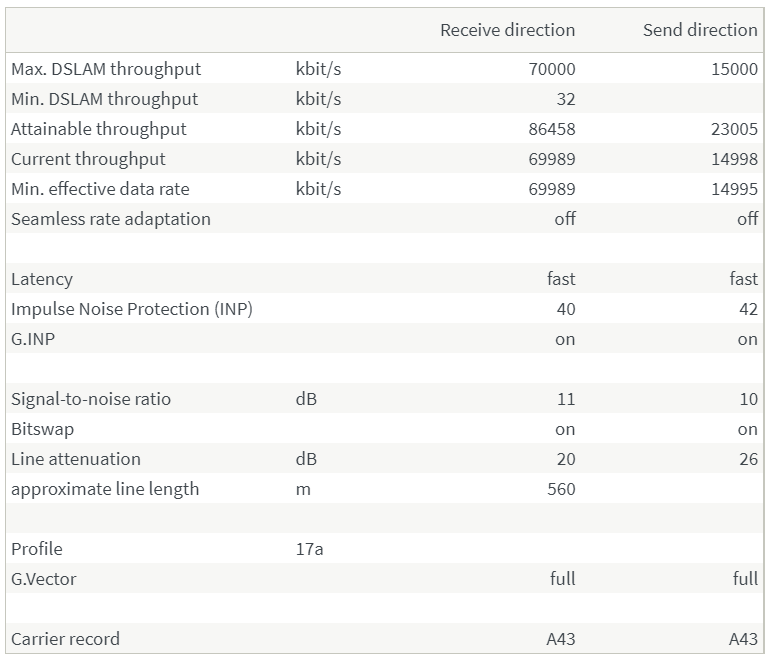This screenshot has width=771, height=660.
Task: Click the approximate line length value 560
Action: pos(561,489)
